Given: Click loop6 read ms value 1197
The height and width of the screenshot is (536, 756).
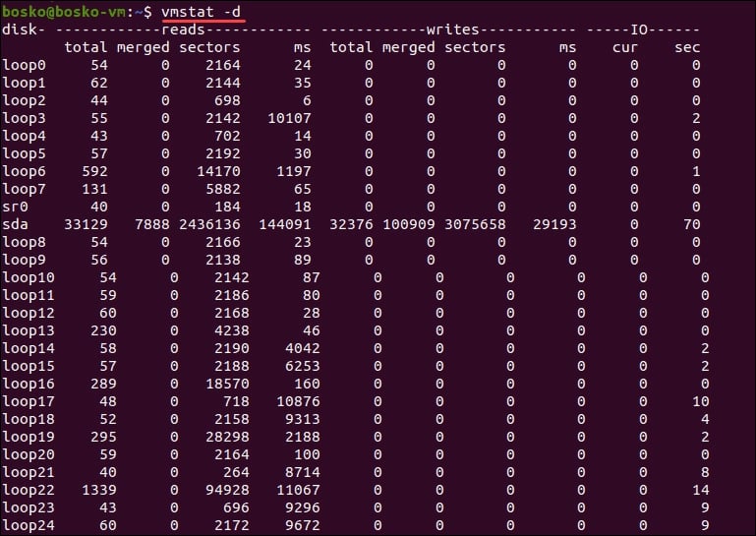Looking at the screenshot, I should [x=294, y=171].
